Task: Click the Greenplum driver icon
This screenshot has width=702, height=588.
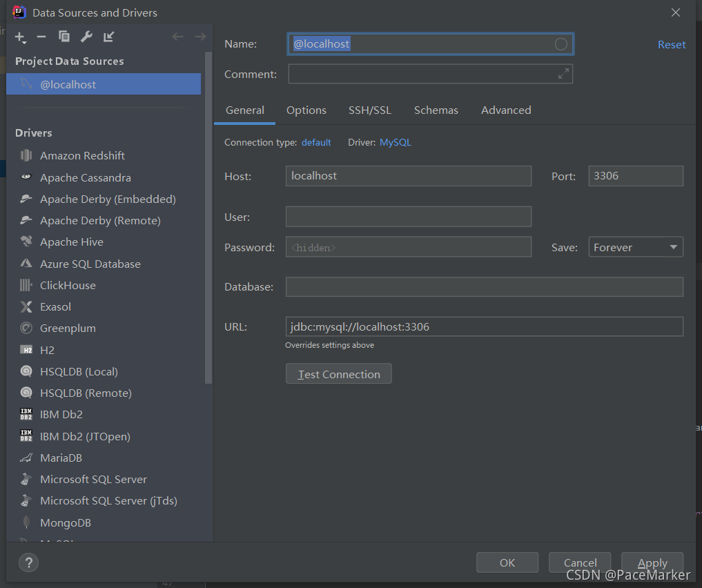Action: (26, 328)
